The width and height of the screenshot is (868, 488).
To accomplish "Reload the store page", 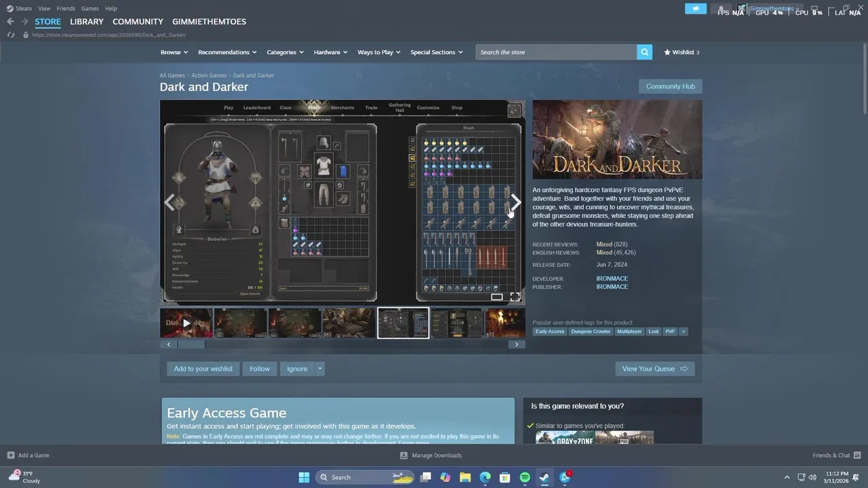I will click(x=11, y=35).
